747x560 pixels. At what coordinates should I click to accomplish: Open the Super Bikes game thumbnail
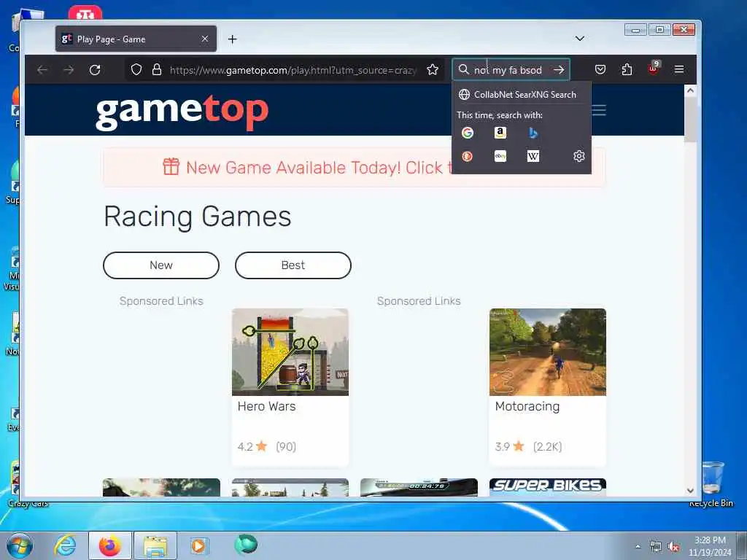(548, 487)
